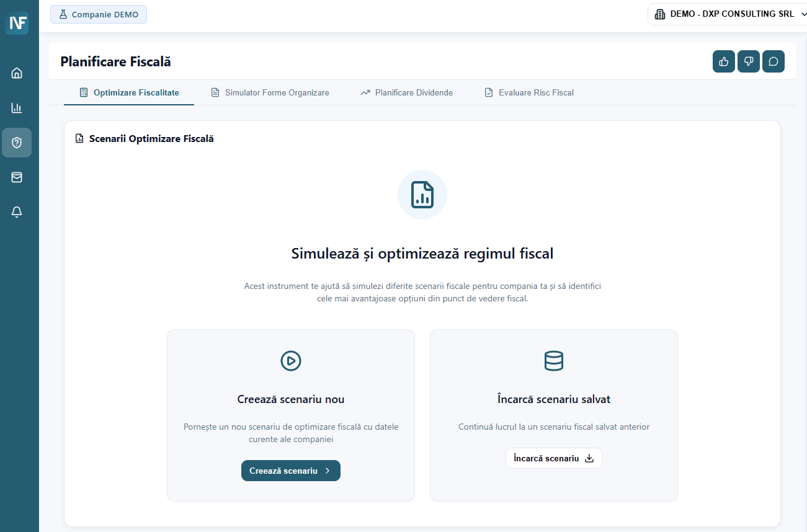
Task: Click the database icon in Încarcă scenariu salvat card
Action: click(554, 360)
